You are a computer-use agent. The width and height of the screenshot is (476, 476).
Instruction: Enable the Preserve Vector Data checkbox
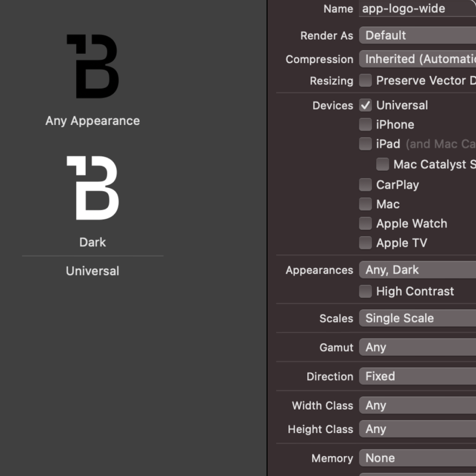(x=365, y=80)
